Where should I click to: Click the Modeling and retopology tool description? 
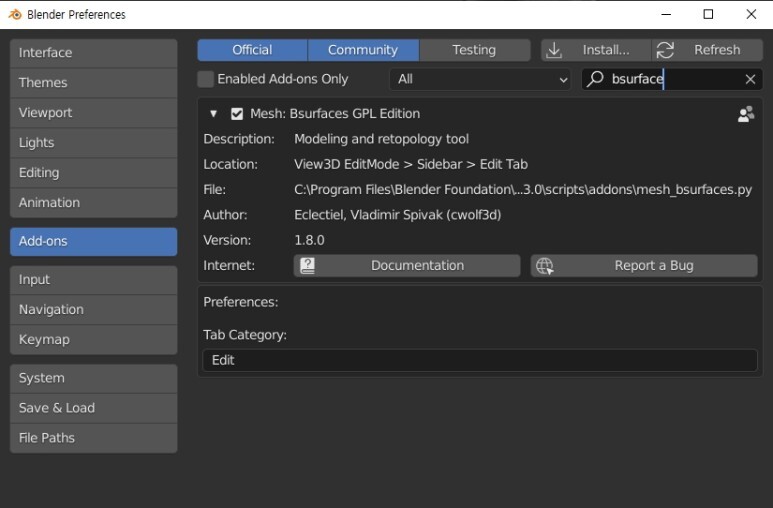click(382, 139)
